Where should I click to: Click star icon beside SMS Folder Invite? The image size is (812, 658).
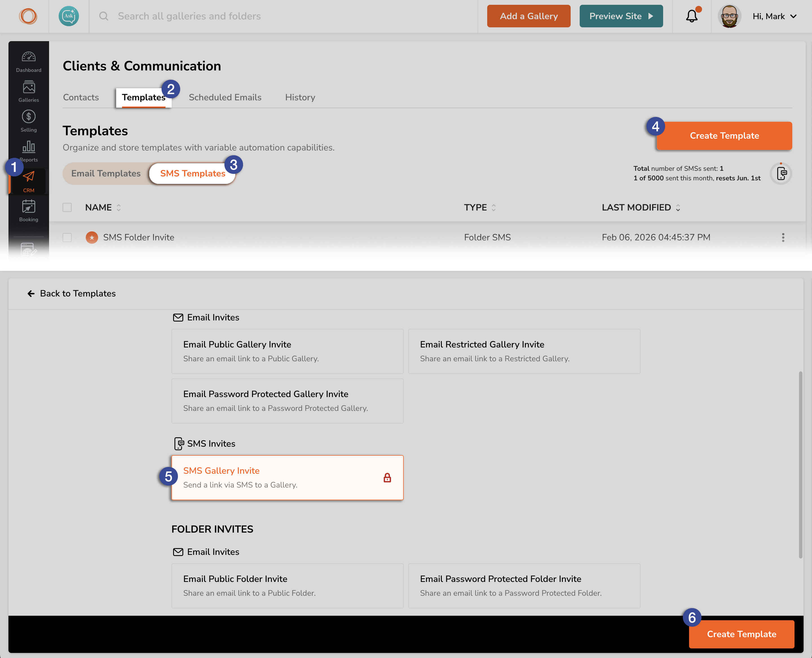pos(92,237)
